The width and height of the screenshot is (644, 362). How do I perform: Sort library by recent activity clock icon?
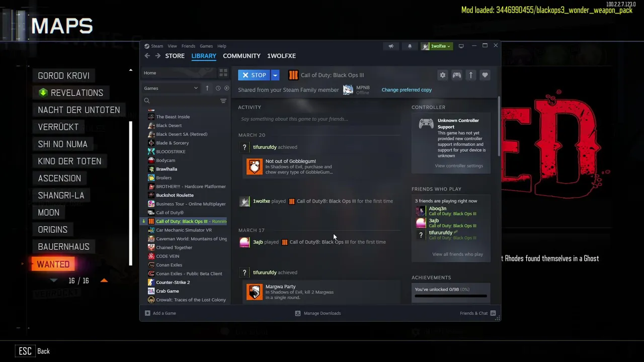pos(218,88)
